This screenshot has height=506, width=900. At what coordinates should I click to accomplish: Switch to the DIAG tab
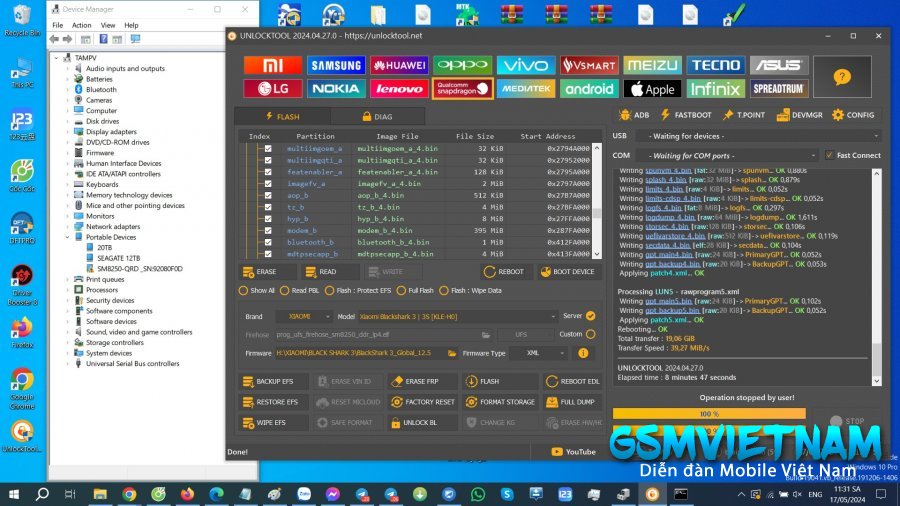378,116
